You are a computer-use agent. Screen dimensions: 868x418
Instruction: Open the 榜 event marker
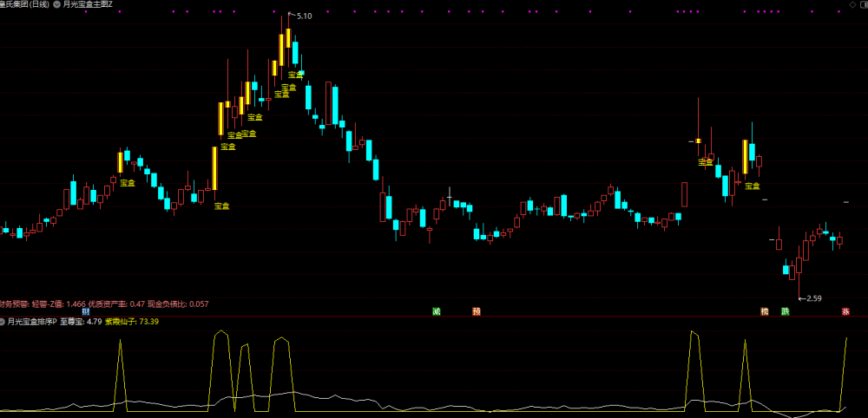pos(765,312)
